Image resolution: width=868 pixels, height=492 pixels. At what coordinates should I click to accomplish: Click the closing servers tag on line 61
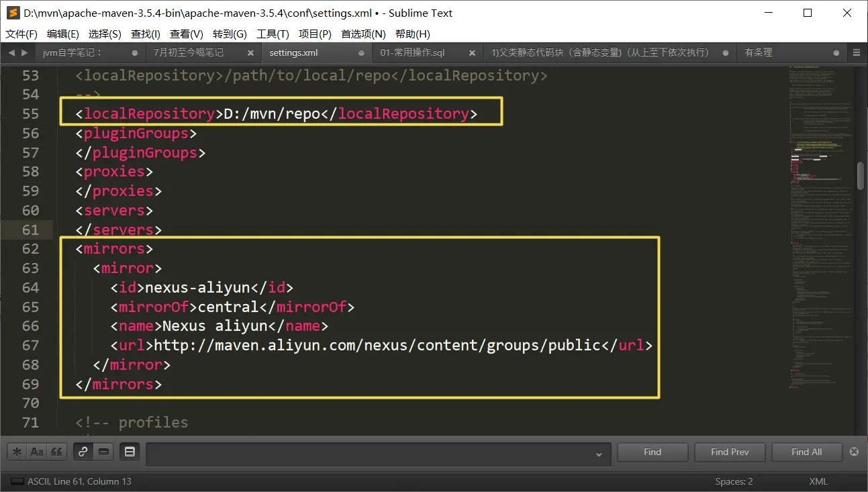tap(119, 230)
